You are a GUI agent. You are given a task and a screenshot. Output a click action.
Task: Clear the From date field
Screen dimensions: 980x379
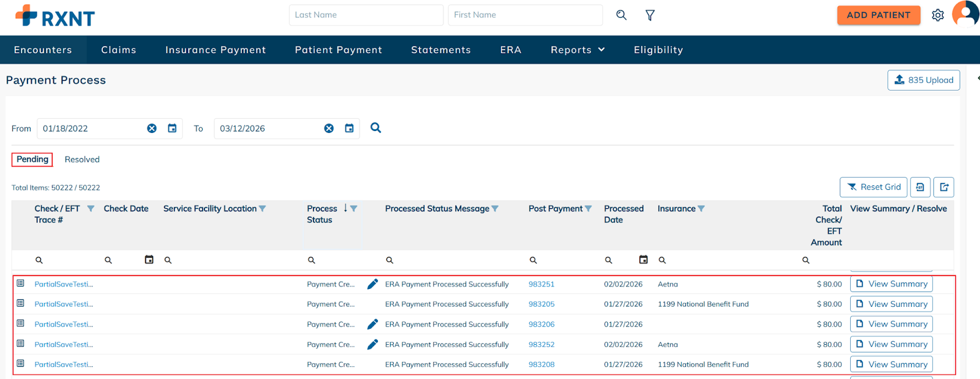pyautogui.click(x=152, y=129)
